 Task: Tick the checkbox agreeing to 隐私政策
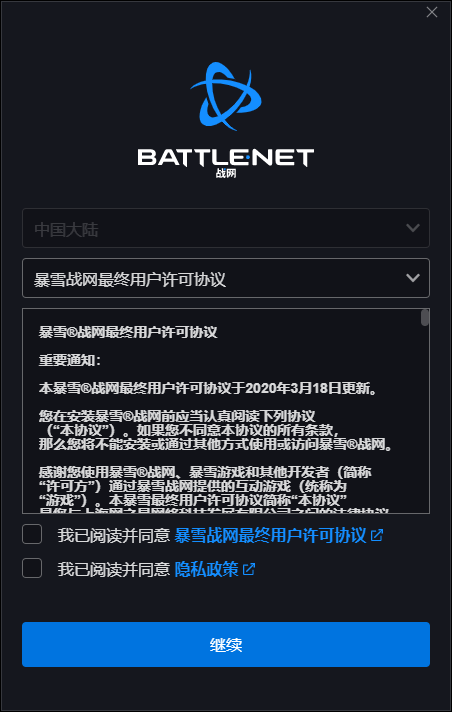[x=32, y=568]
